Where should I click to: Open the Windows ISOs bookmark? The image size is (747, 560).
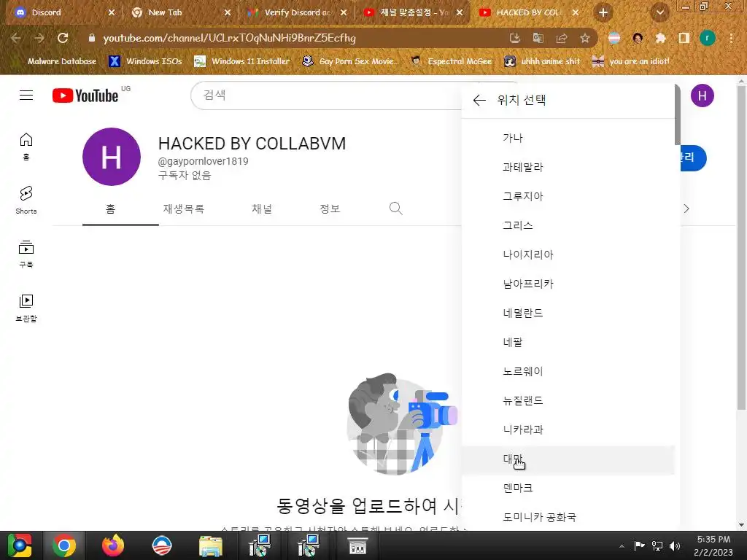point(145,61)
